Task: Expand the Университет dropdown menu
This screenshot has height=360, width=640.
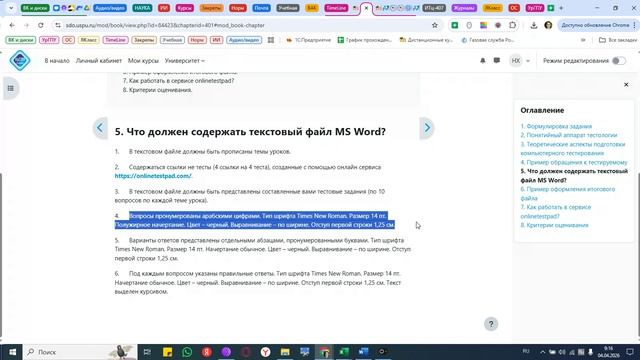Action: [x=184, y=60]
